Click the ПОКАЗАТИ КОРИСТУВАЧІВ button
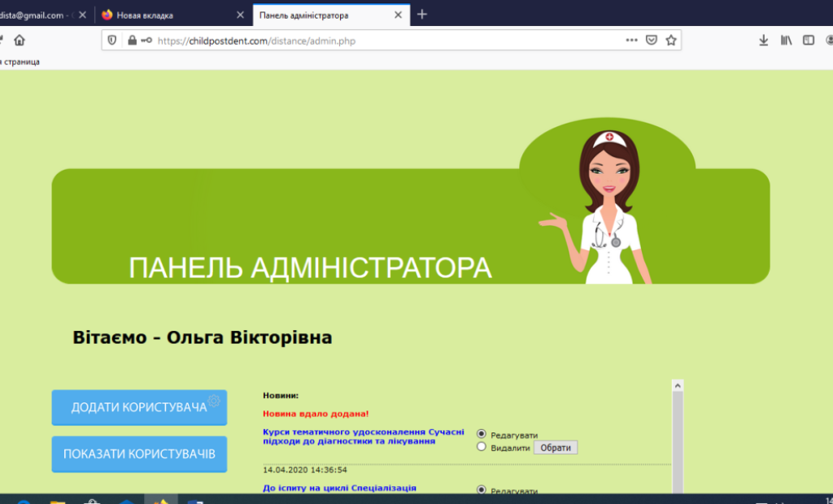 click(x=139, y=454)
